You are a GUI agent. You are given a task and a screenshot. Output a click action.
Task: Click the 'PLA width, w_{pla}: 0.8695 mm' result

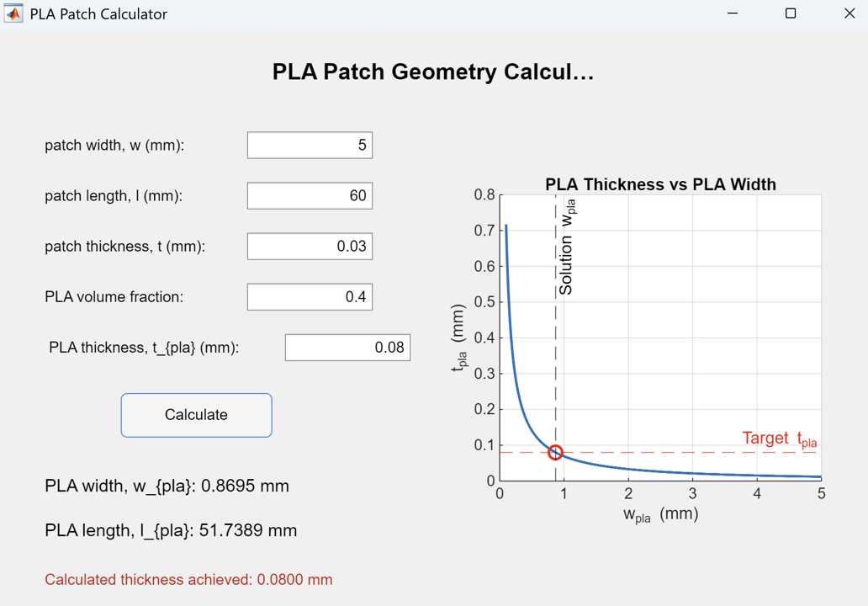[x=167, y=486]
